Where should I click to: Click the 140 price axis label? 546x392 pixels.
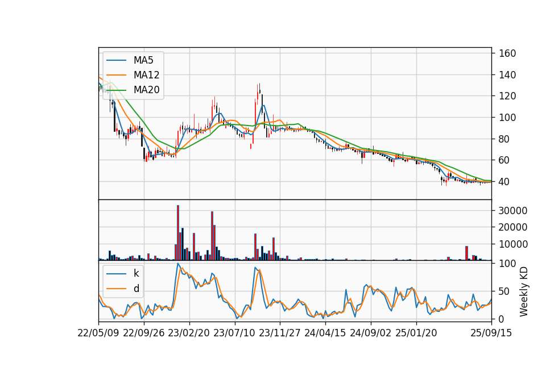[507, 75]
